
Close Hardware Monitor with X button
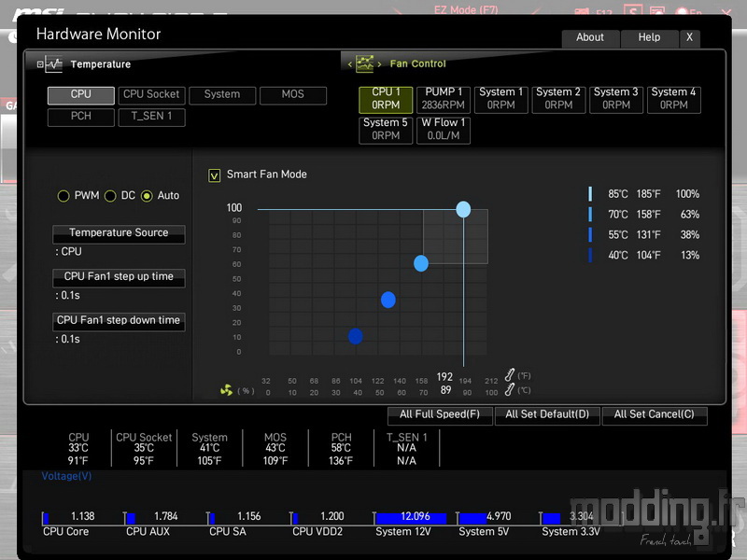pyautogui.click(x=689, y=38)
